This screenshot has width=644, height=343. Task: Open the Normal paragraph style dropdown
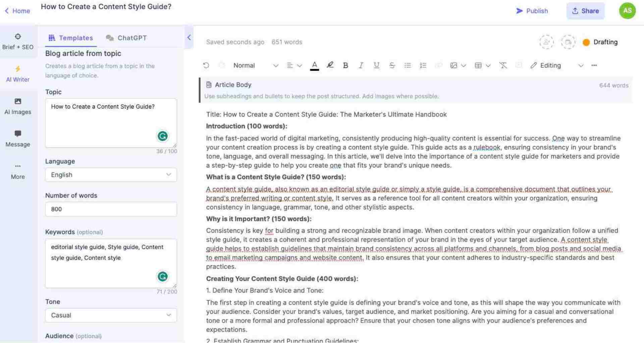[256, 65]
